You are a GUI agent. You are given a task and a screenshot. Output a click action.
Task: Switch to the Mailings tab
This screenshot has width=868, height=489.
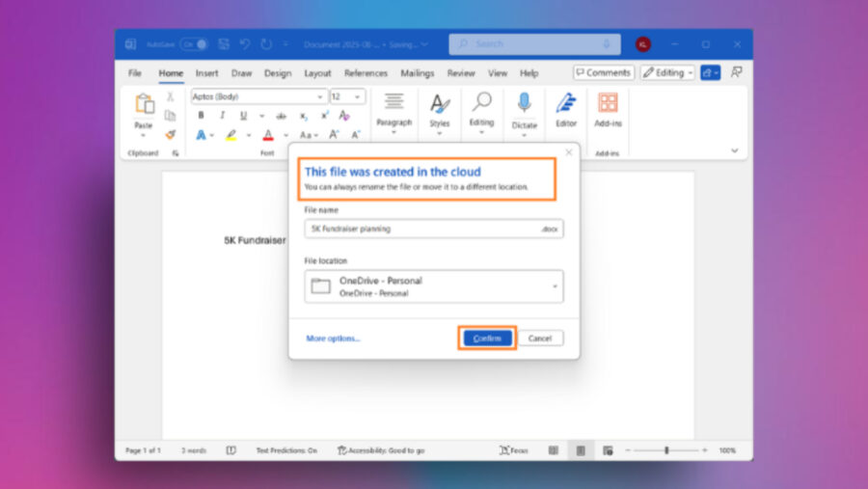[x=417, y=73]
